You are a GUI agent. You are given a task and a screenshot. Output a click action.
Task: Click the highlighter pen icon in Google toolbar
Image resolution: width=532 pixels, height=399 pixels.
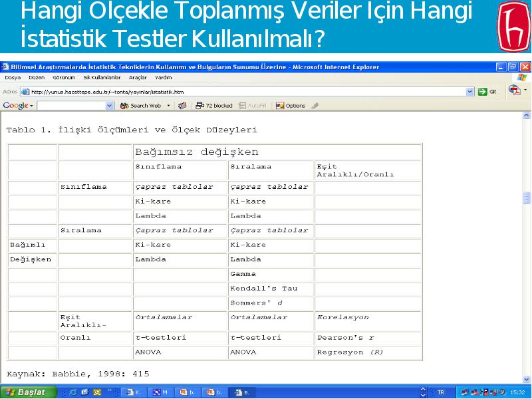(315, 106)
